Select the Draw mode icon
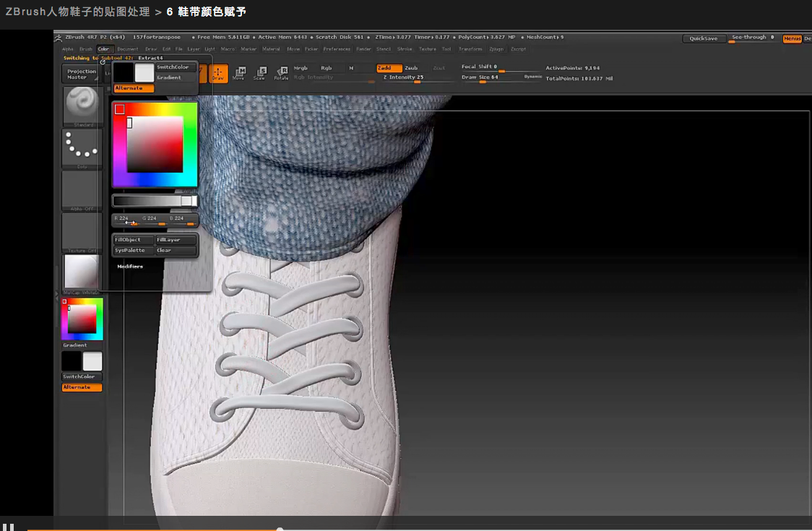This screenshot has height=531, width=812. pyautogui.click(x=218, y=74)
